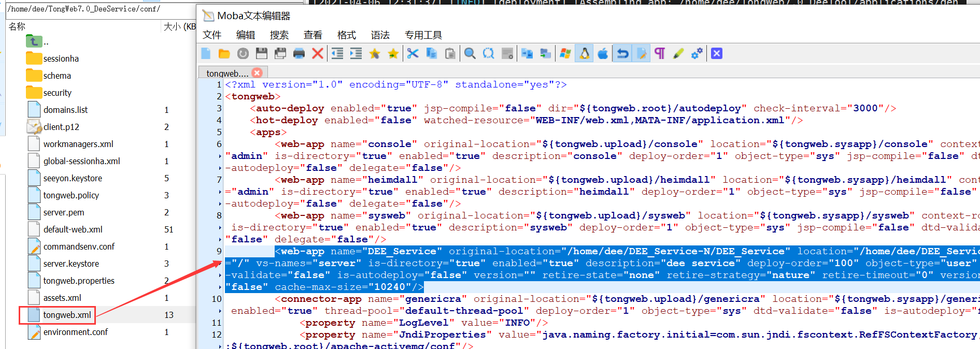Paste from clipboard icon

(x=450, y=54)
